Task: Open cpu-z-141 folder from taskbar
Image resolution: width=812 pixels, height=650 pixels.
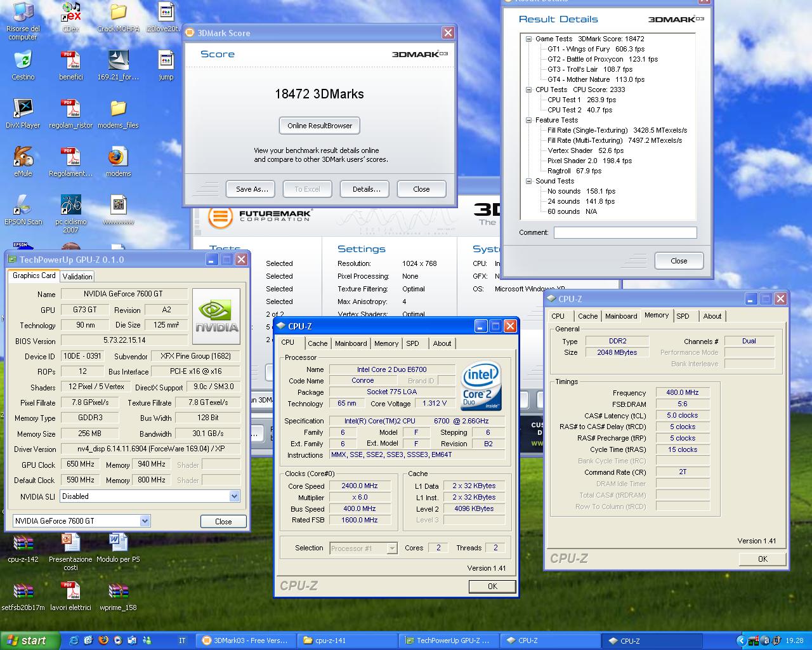Action: pyautogui.click(x=346, y=640)
